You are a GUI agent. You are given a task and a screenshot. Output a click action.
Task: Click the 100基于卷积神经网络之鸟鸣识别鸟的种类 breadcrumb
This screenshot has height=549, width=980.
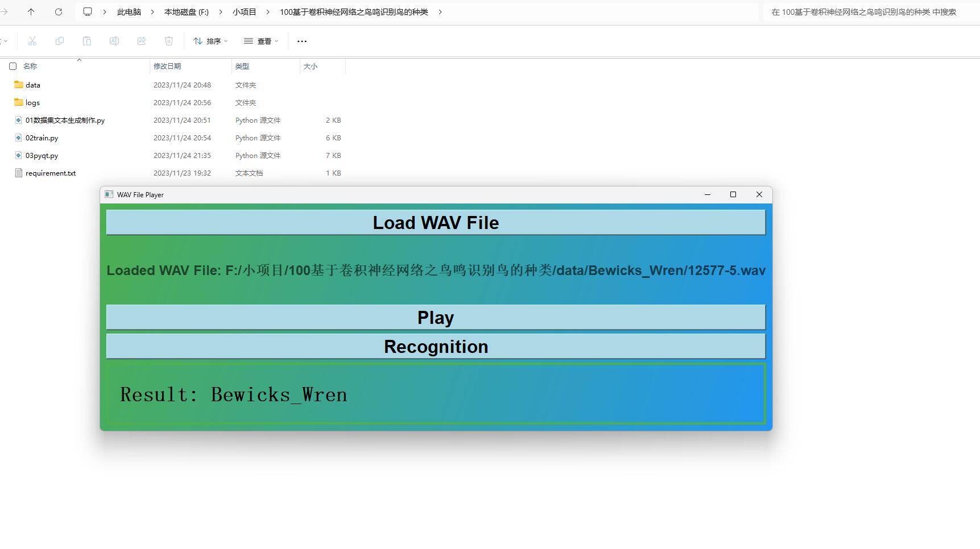click(354, 11)
